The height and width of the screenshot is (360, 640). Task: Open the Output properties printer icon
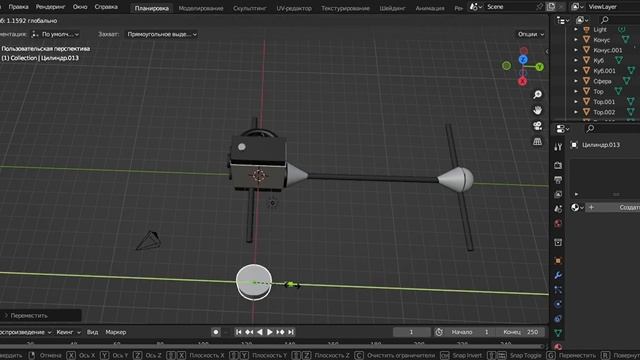[558, 180]
